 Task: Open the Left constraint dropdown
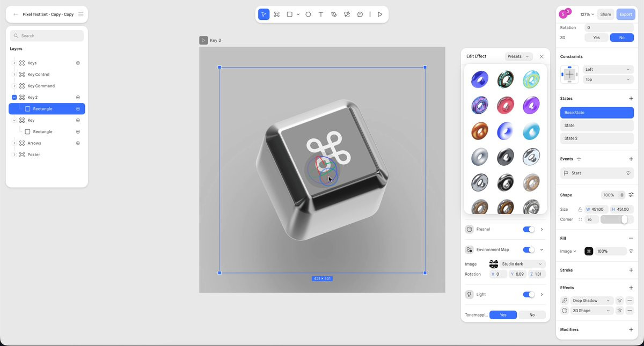point(608,69)
